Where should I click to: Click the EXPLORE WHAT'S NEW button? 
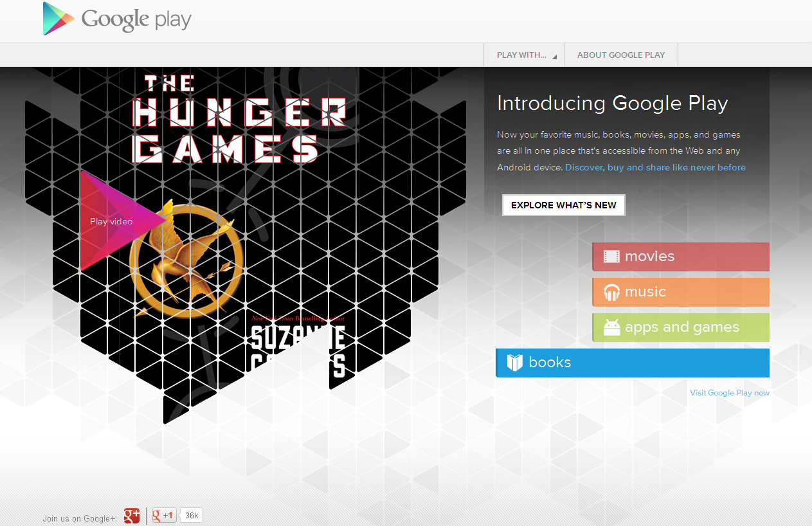click(x=564, y=205)
